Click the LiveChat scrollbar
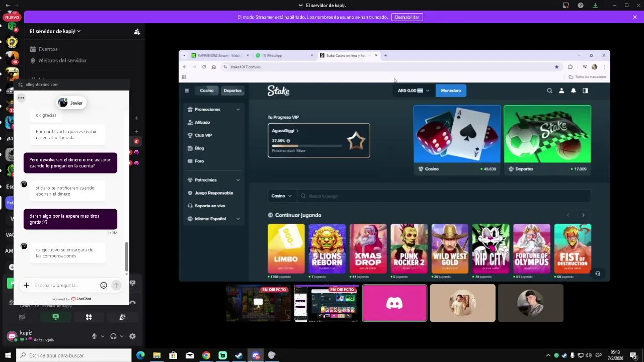Viewport: 644px width, 362px height. click(x=126, y=256)
